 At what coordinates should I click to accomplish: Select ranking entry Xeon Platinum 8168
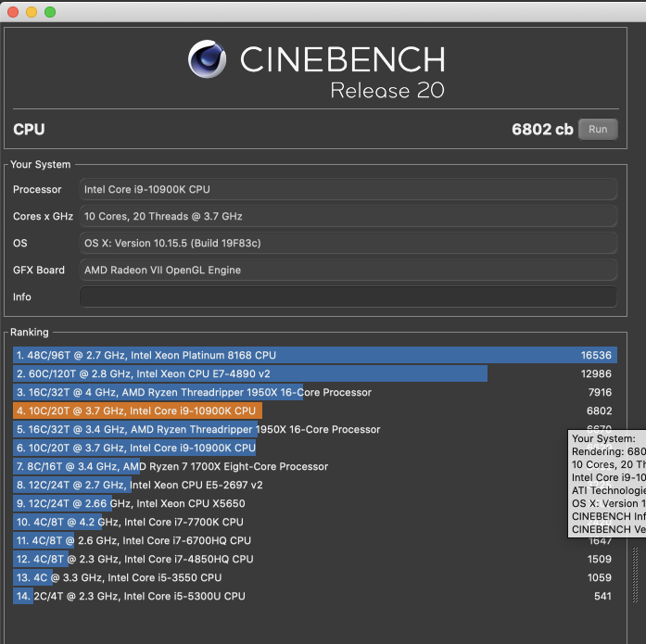click(315, 355)
